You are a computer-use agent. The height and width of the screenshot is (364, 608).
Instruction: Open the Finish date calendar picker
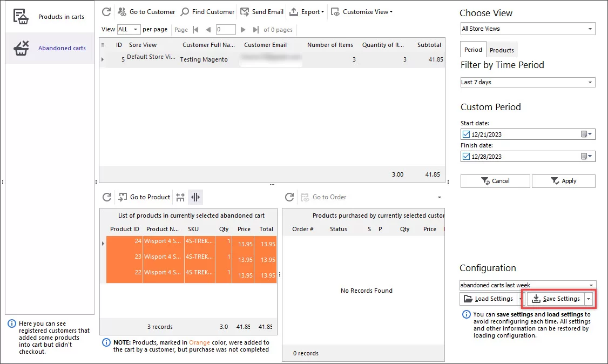point(586,156)
